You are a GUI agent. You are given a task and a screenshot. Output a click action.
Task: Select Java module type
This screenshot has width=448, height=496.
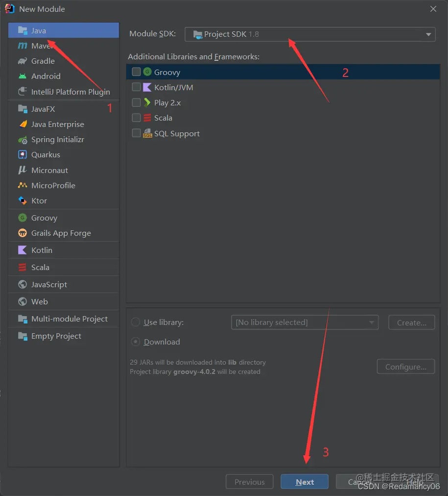(x=64, y=30)
